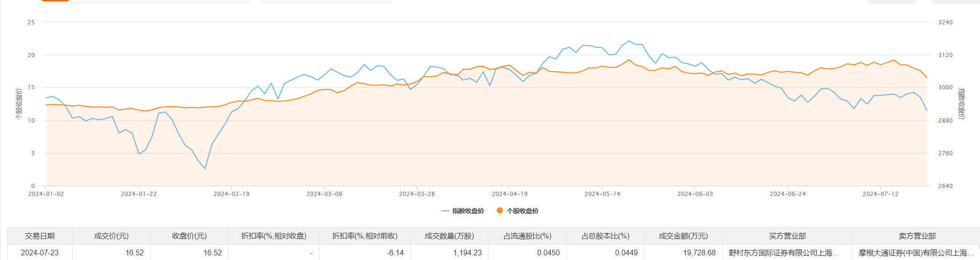Click the 卖方营业部 column header
980x260 pixels.
(917, 236)
